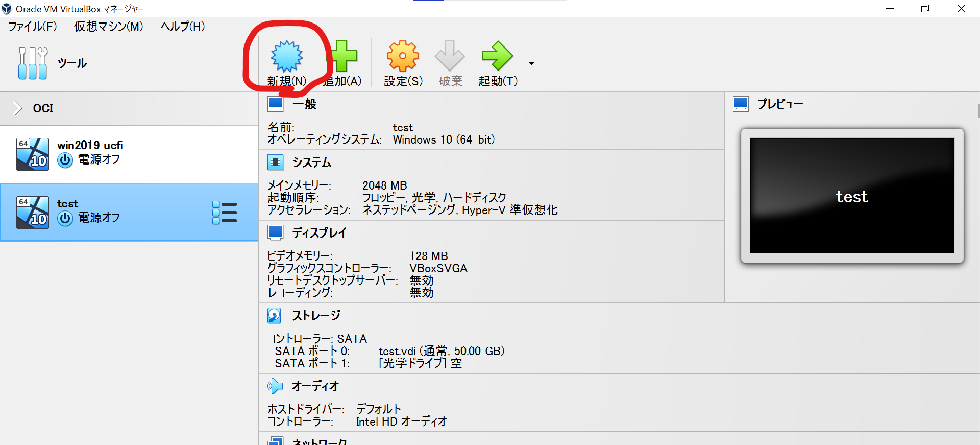Select the test virtual machine entry
The height and width of the screenshot is (445, 980).
[129, 213]
